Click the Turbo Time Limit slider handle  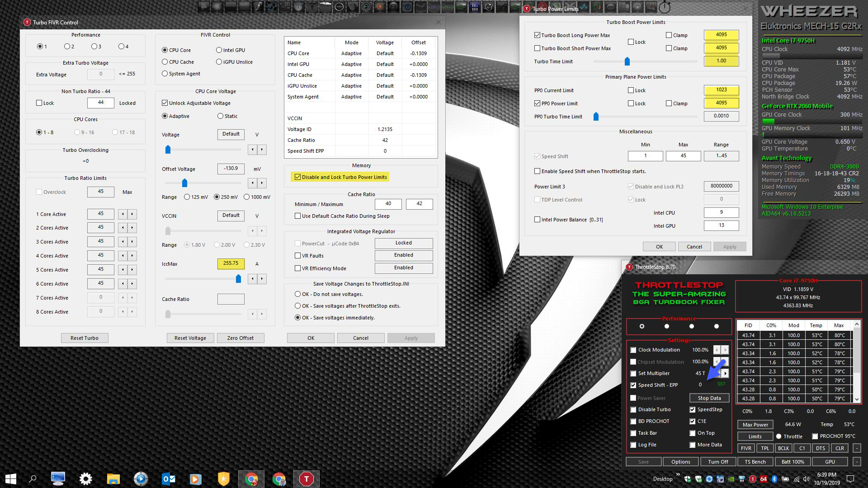tap(627, 61)
